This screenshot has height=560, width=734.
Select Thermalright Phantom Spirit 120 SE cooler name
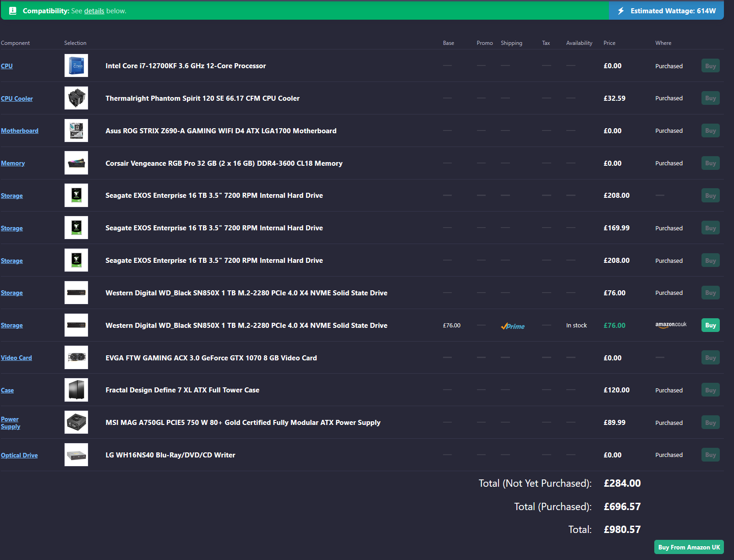click(203, 98)
